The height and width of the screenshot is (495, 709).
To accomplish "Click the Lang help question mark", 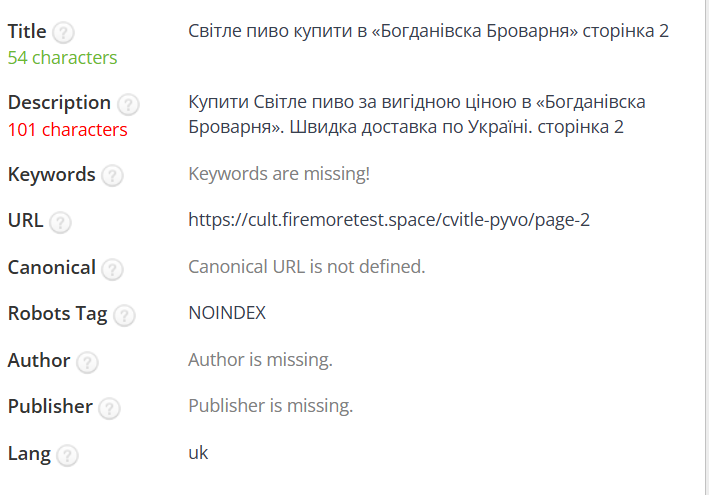I will [67, 455].
